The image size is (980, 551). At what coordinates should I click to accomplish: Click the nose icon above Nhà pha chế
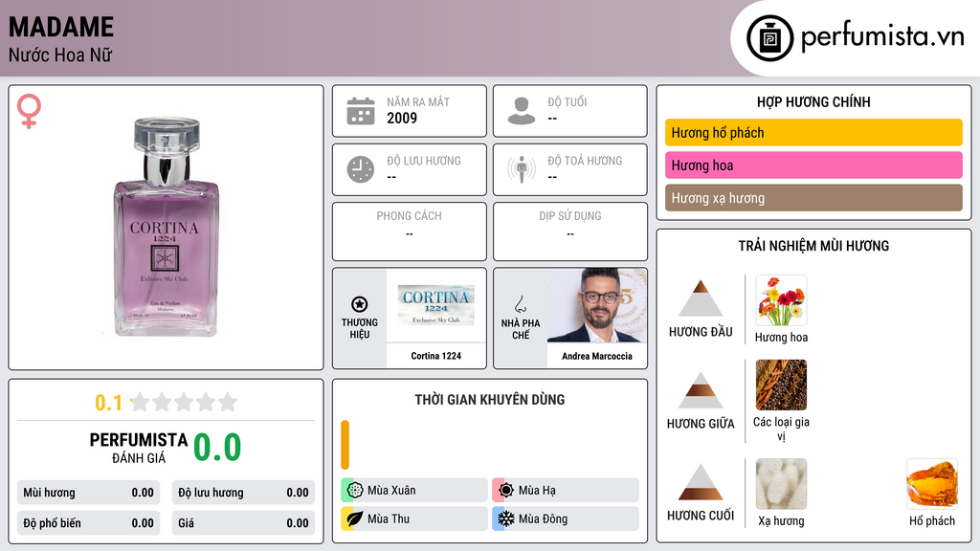tap(520, 304)
